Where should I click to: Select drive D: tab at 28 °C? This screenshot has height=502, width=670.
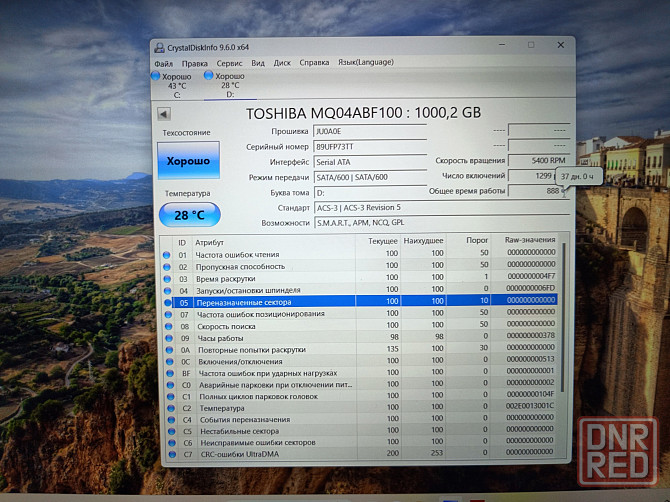pyautogui.click(x=230, y=85)
